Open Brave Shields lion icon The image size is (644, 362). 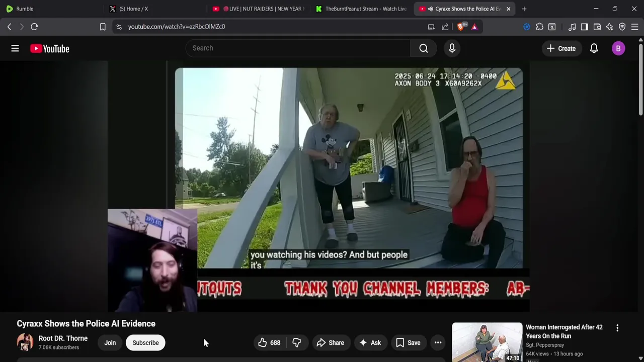click(x=461, y=27)
